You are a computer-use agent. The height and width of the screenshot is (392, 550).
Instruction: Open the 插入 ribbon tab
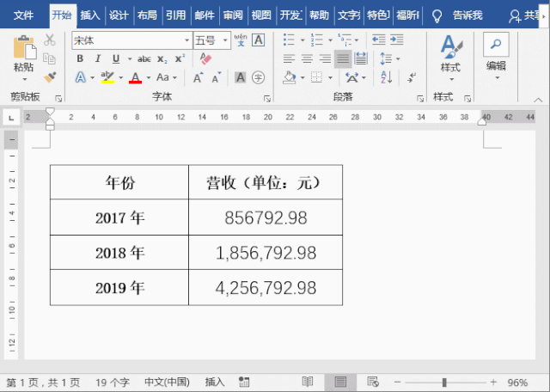[x=90, y=15]
